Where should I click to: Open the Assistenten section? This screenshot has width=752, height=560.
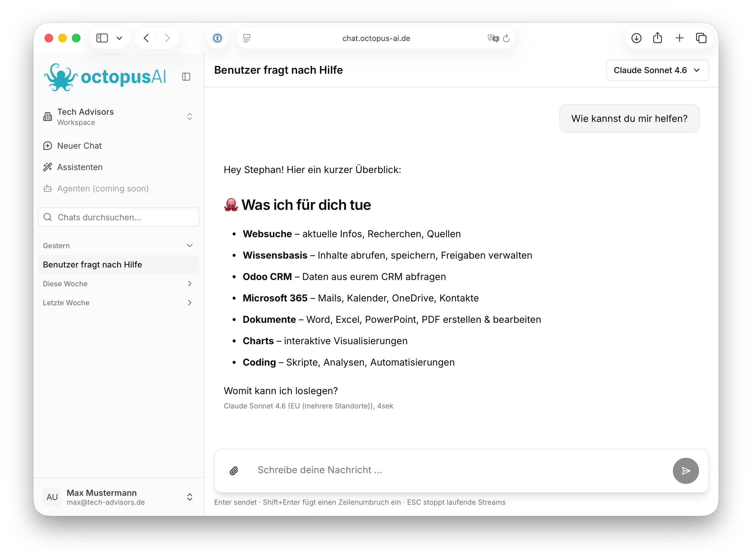click(80, 167)
